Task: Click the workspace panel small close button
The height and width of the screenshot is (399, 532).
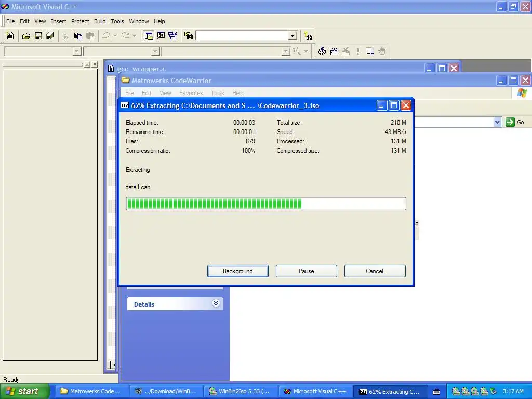Action: (95, 64)
